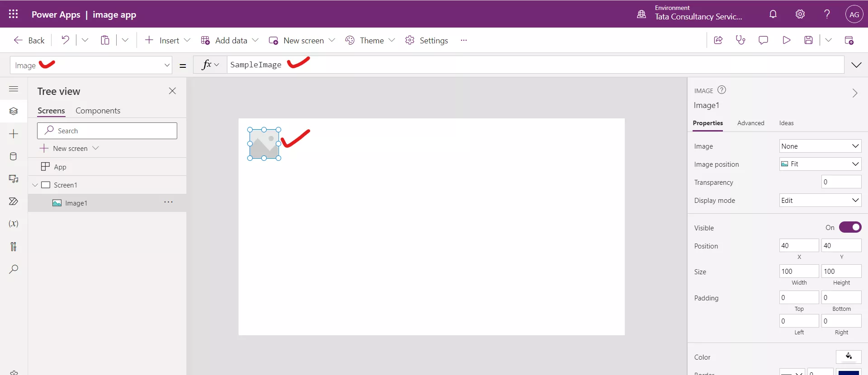Click the formula bar with SampleImage
Viewport: 868px width, 375px height.
(535, 65)
